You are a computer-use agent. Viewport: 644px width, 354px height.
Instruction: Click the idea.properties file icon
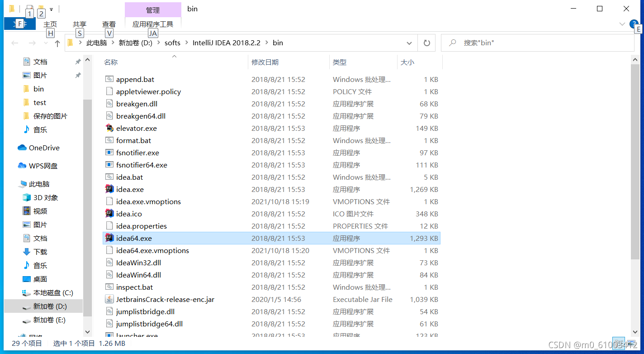tap(109, 226)
